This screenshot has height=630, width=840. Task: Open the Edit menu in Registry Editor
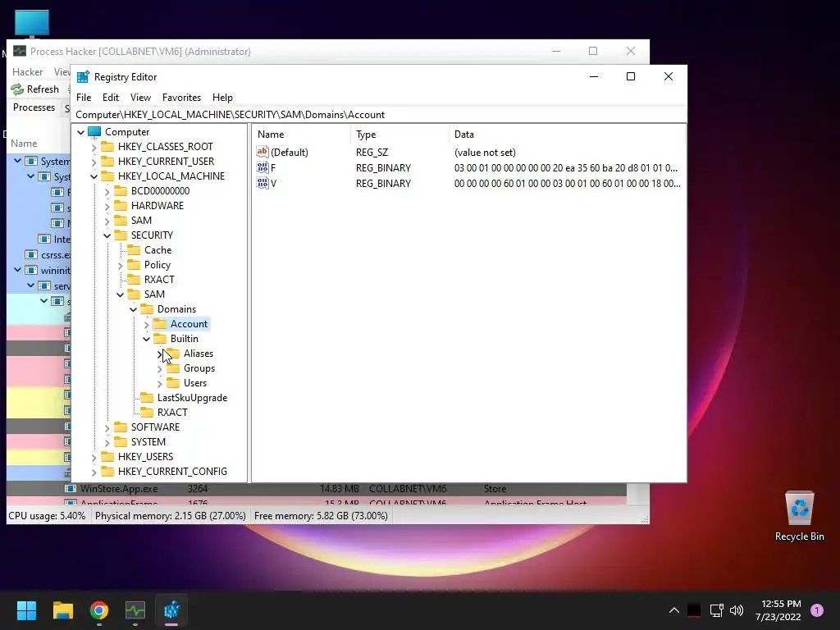point(111,98)
